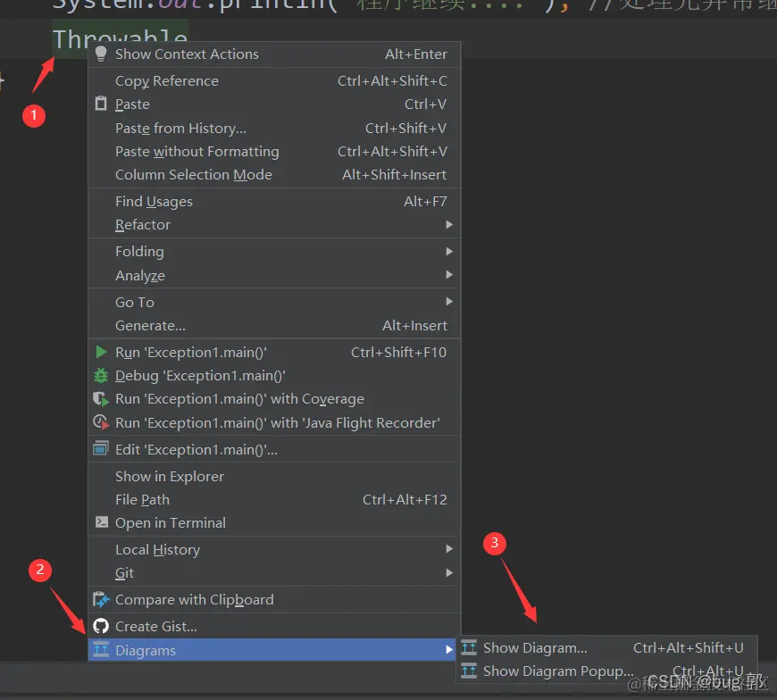777x700 pixels.
Task: Select Copy Reference from context menu
Action: click(274, 80)
